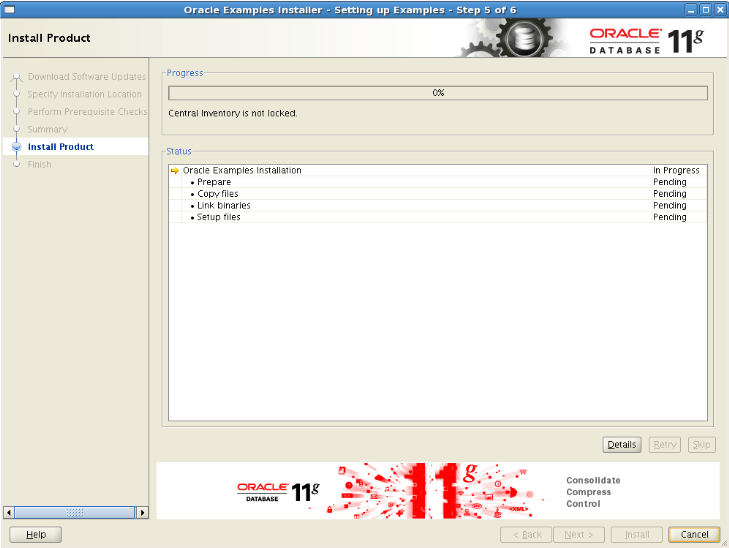
Task: Click 'Central Inventory is not locked' message
Action: [232, 113]
